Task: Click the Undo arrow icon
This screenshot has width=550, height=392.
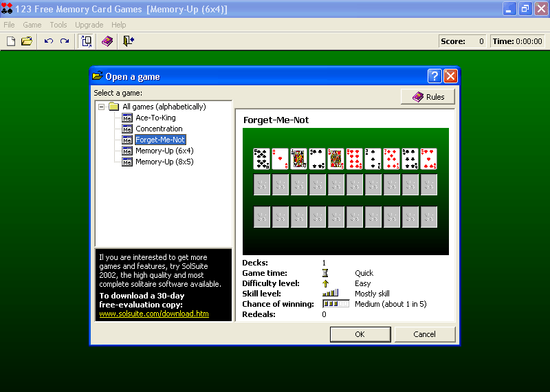Action: [48, 41]
